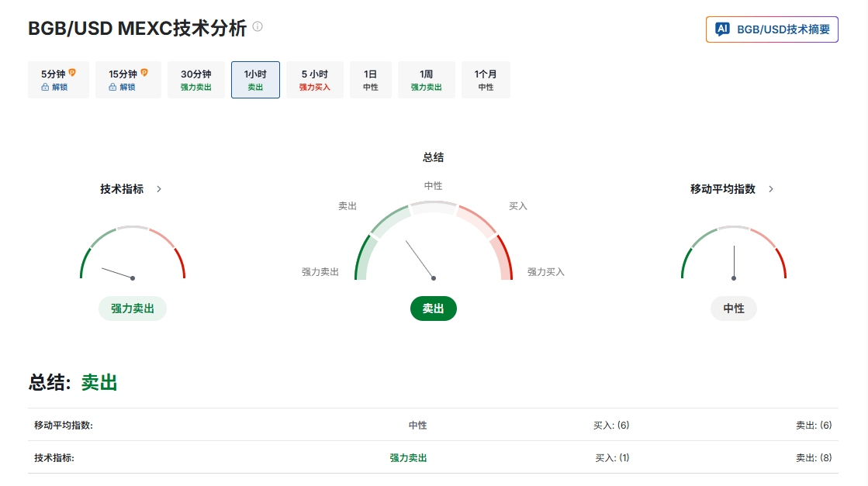This screenshot has width=868, height=486.
Task: Click the 强力卖出 pill under 技术指标 gauge
Action: (133, 308)
